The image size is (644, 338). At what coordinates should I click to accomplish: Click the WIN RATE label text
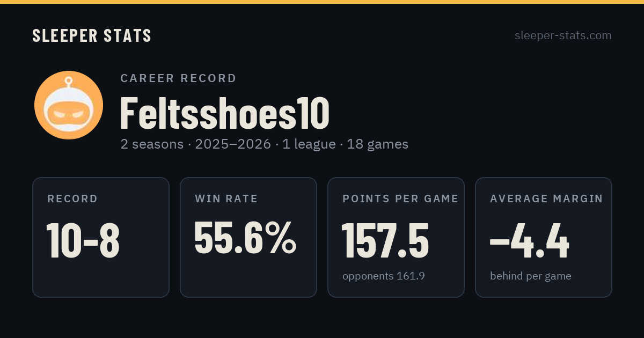[226, 199]
